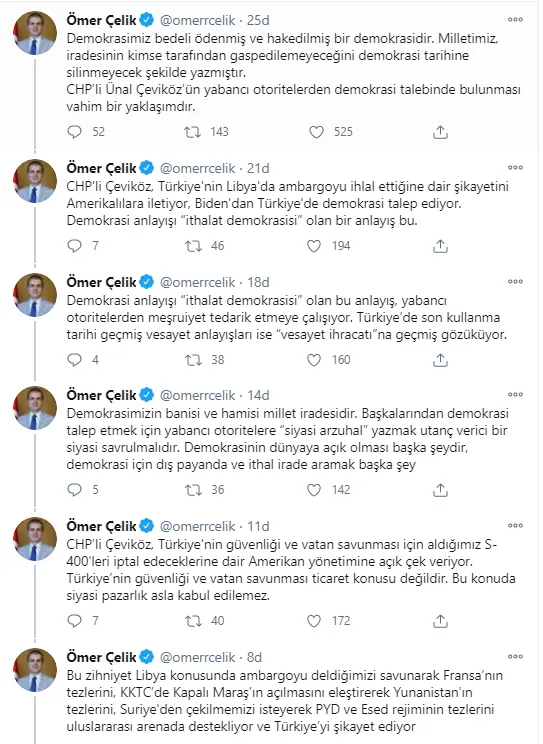Open profile avatar on the 18d tweet
Viewport: 543px width, 744px height.
35,295
